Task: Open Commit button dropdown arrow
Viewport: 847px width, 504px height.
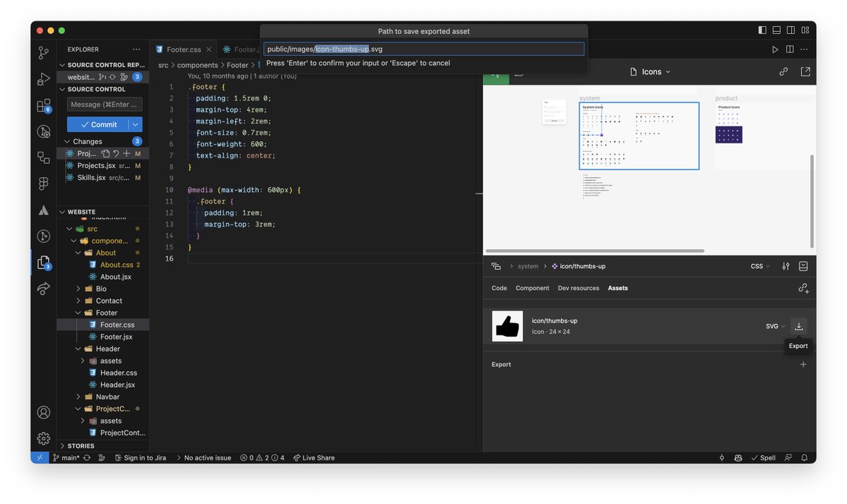Action: point(136,124)
